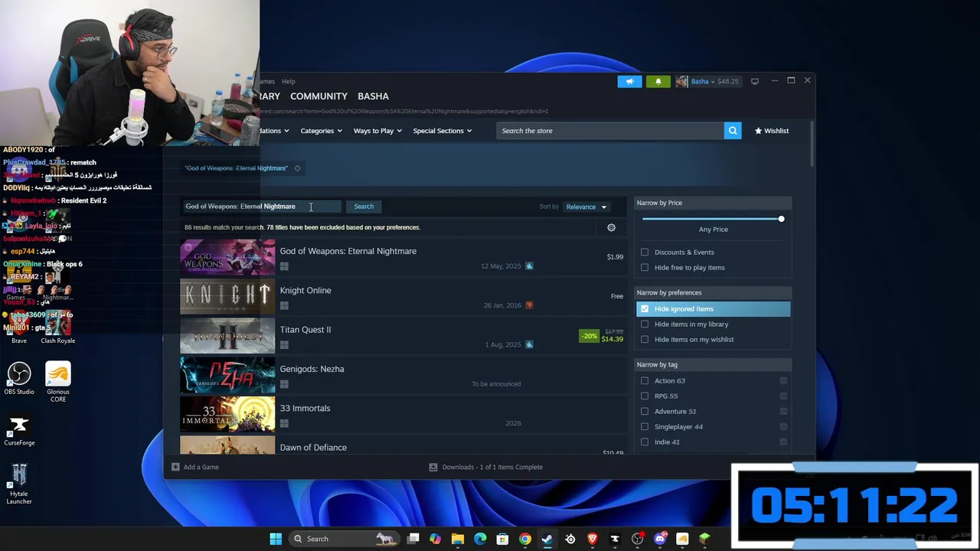Open Microsoft Edge from the taskbar
This screenshot has height=551, width=980.
click(480, 539)
